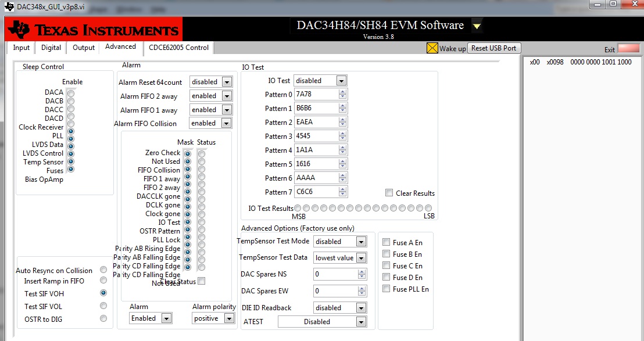
Task: Open the ATEST dropdown
Action: tap(361, 322)
